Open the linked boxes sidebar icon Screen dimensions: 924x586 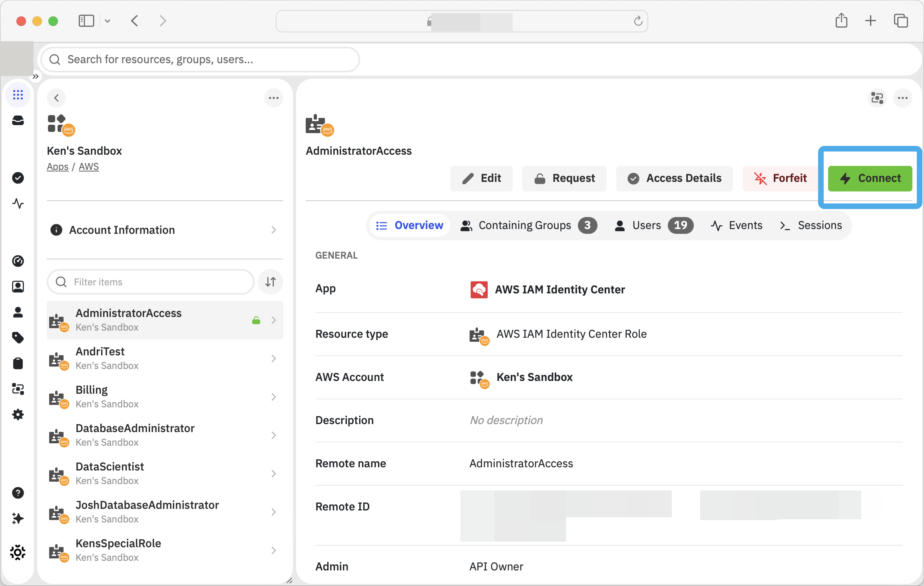pyautogui.click(x=18, y=389)
